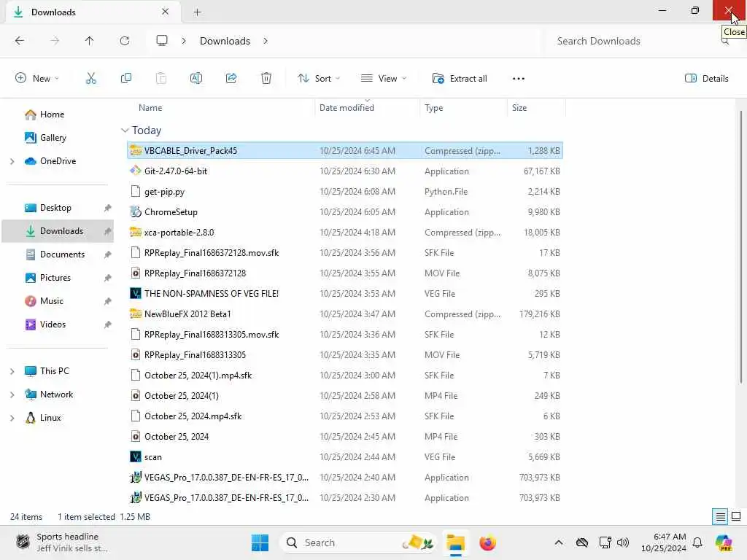Click the Delete trash can icon

tap(266, 79)
